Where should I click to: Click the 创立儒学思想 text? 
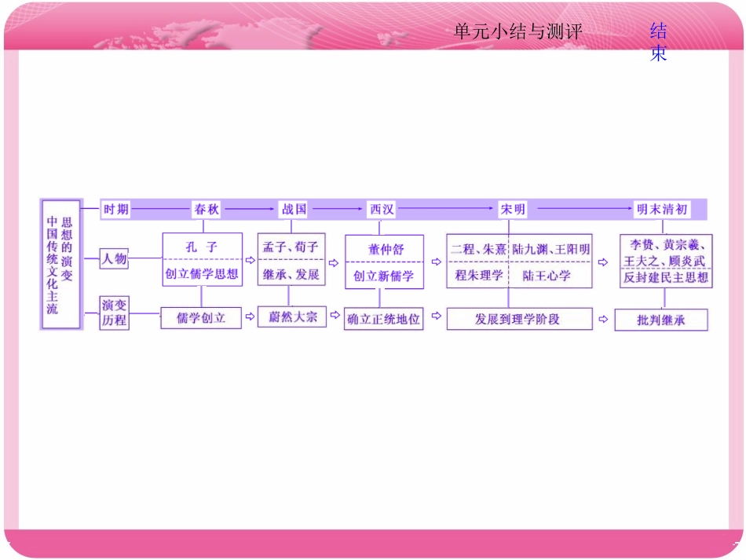[x=202, y=273]
